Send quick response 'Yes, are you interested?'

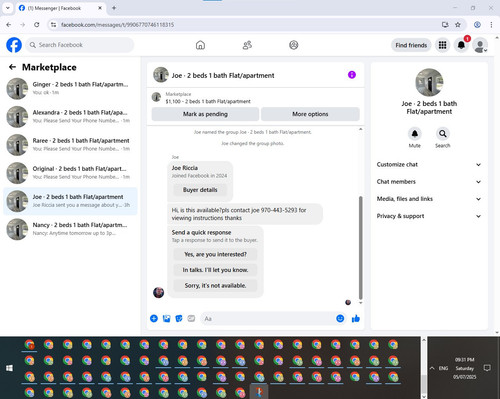[x=215, y=254]
